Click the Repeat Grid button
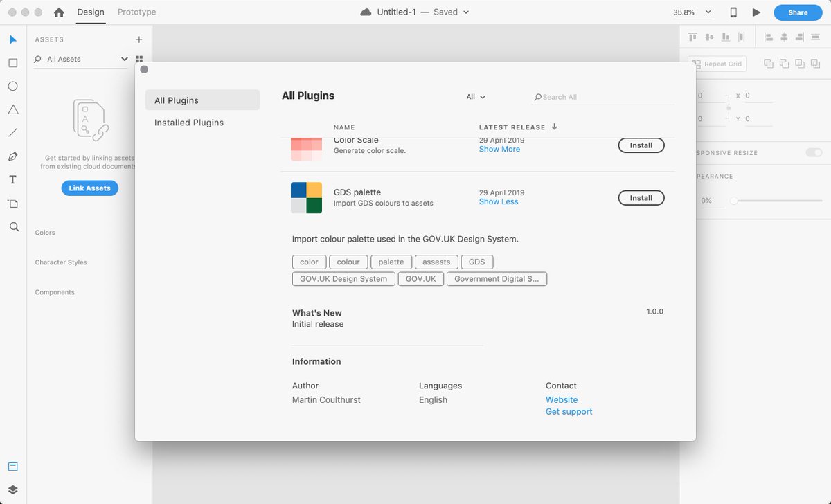 [x=717, y=64]
